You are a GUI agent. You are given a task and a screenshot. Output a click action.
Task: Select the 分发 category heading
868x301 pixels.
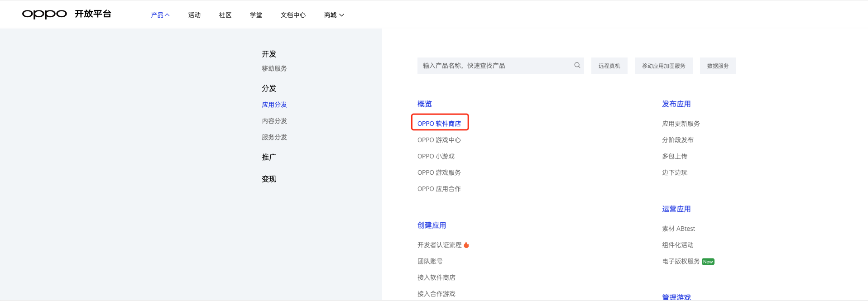pos(269,88)
